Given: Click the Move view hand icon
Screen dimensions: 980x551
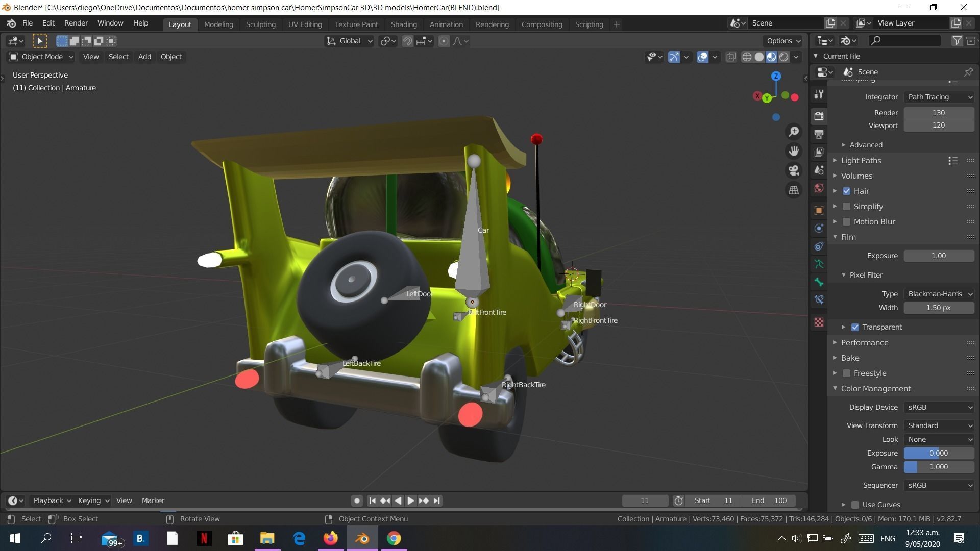Looking at the screenshot, I should click(x=794, y=151).
